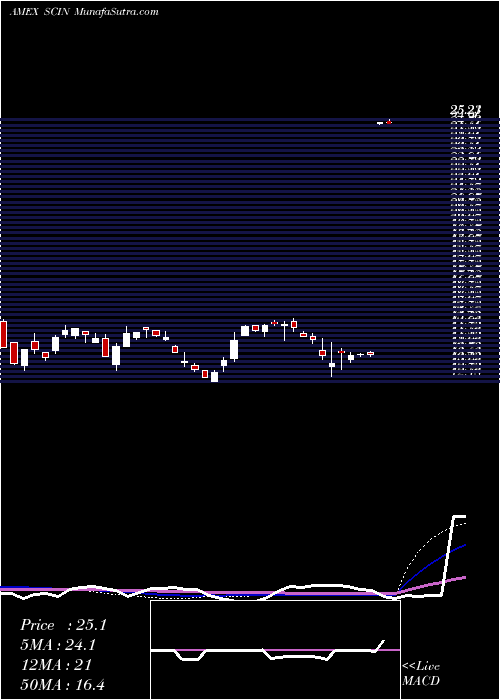Click the AMEX SCIN MunafaSutra.com chart title
The height and width of the screenshot is (700, 500).
click(x=84, y=12)
